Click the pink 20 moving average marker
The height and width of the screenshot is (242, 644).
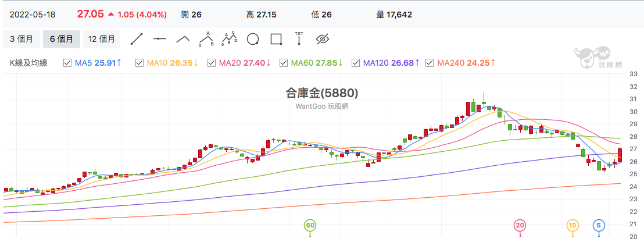pyautogui.click(x=520, y=226)
